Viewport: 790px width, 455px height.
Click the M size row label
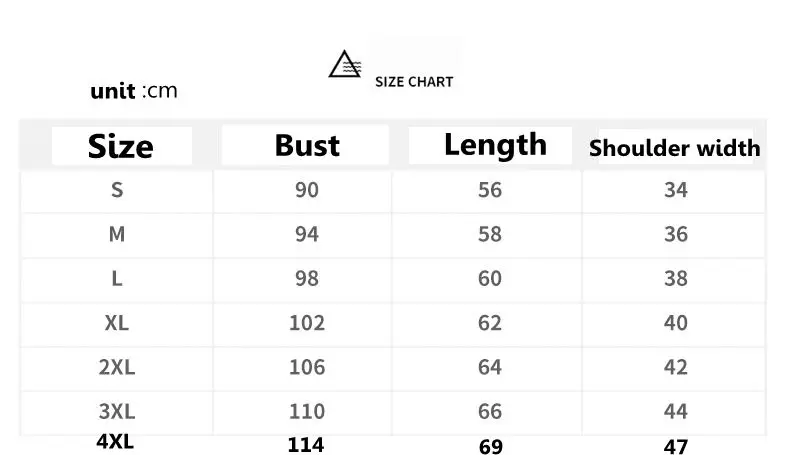pos(117,234)
